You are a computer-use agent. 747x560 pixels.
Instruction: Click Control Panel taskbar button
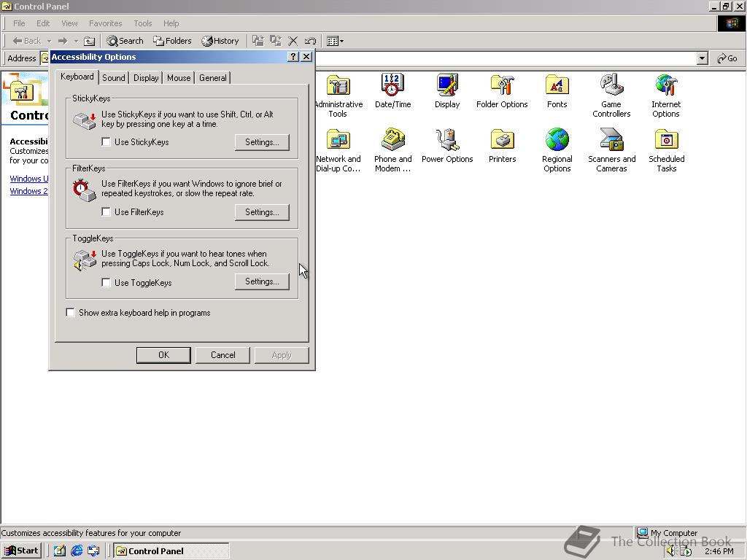171,551
